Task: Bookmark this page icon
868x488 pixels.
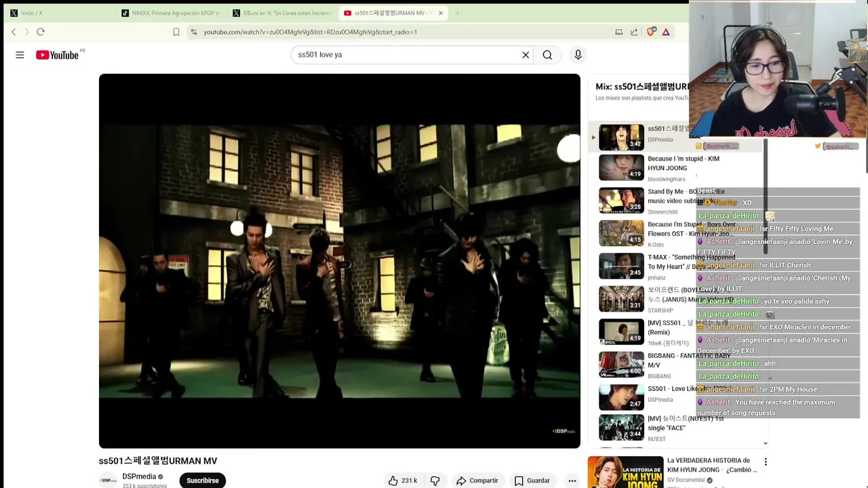Action: [x=176, y=32]
